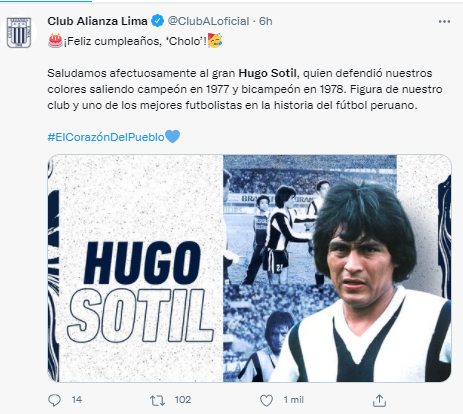
Task: Click the birthday cake emoji
Action: tap(55, 41)
